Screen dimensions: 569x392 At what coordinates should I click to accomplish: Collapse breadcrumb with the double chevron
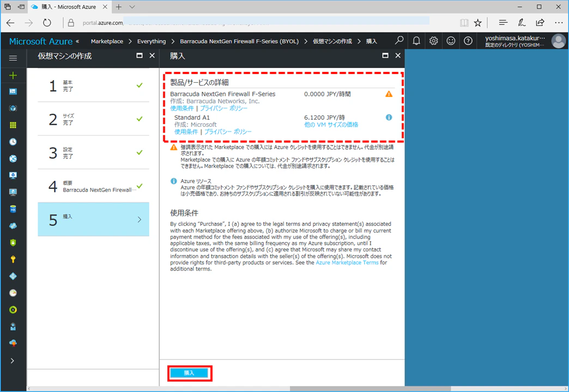pos(77,41)
